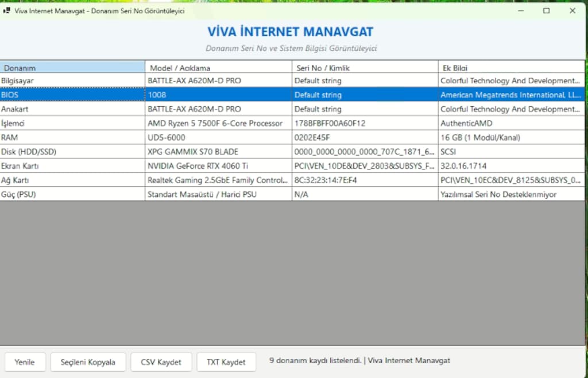Click disk serial starting 0000_0000
This screenshot has height=378, width=588.
(x=365, y=152)
